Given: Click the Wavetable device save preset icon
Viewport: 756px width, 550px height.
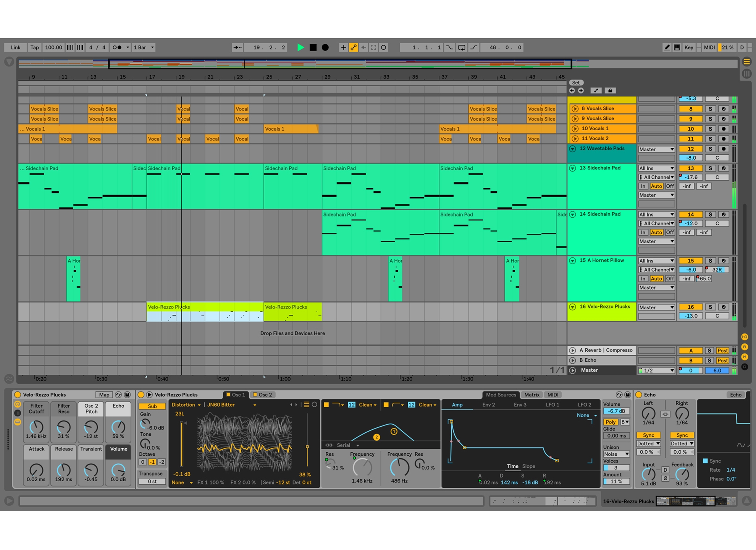Looking at the screenshot, I should (x=627, y=395).
